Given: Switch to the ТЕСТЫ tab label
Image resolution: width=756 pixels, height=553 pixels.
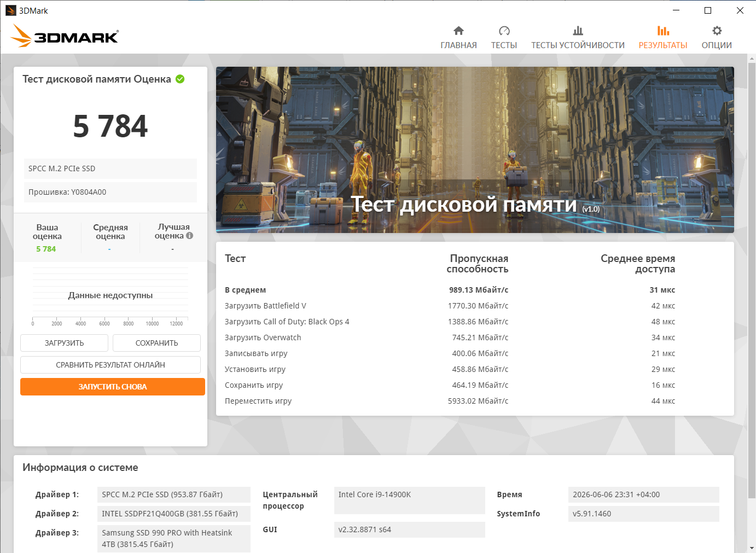Looking at the screenshot, I should (504, 45).
